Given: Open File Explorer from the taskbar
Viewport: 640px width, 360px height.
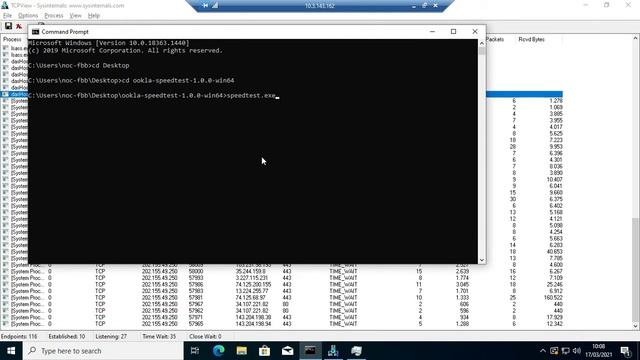Looking at the screenshot, I should click(x=242, y=351).
